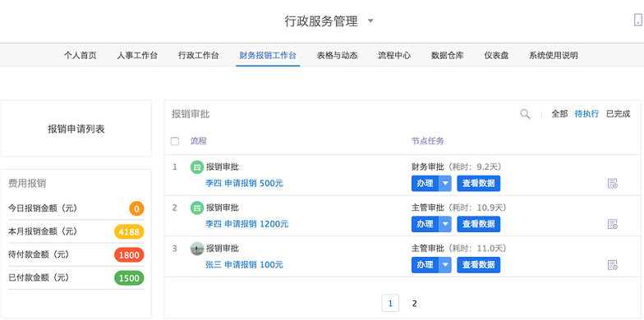Click the red 1800 待付款金额 badge
The height and width of the screenshot is (320, 644).
[129, 254]
